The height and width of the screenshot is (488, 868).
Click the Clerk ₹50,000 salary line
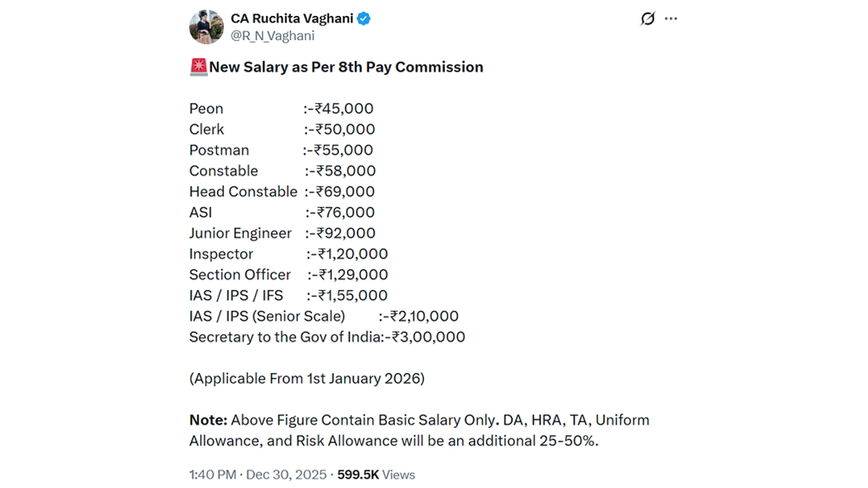[282, 130]
